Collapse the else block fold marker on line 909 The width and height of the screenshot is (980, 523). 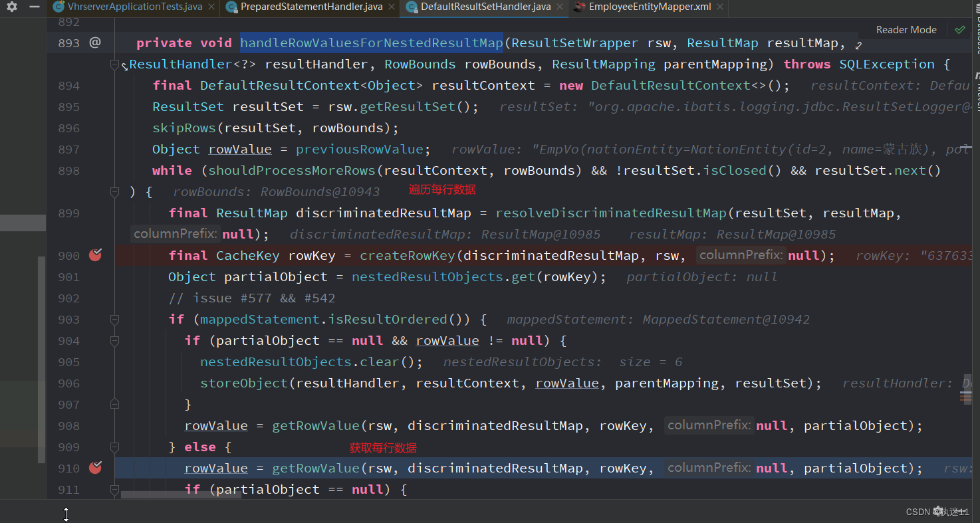click(x=114, y=447)
